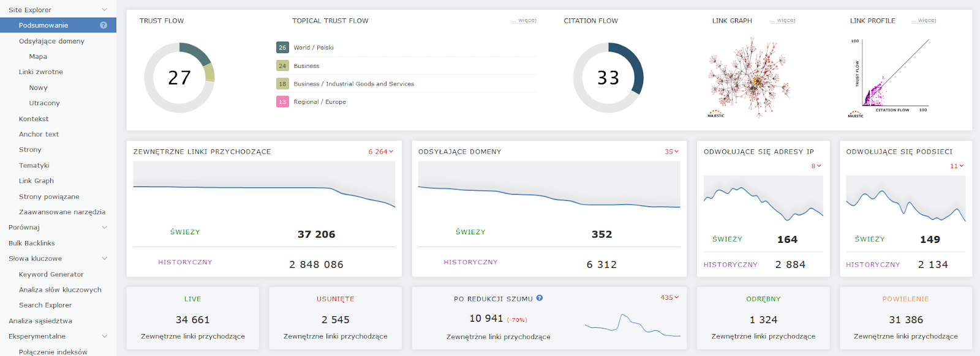Viewport: 980px width, 356px height.
Task: Expand the Porównaj sidebar section
Action: point(104,228)
